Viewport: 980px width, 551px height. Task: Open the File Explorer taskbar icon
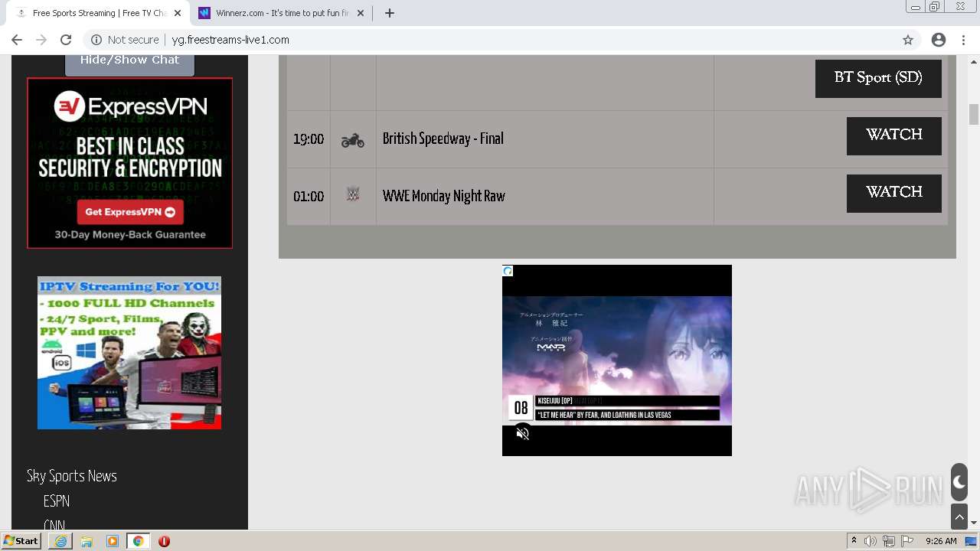click(x=87, y=541)
